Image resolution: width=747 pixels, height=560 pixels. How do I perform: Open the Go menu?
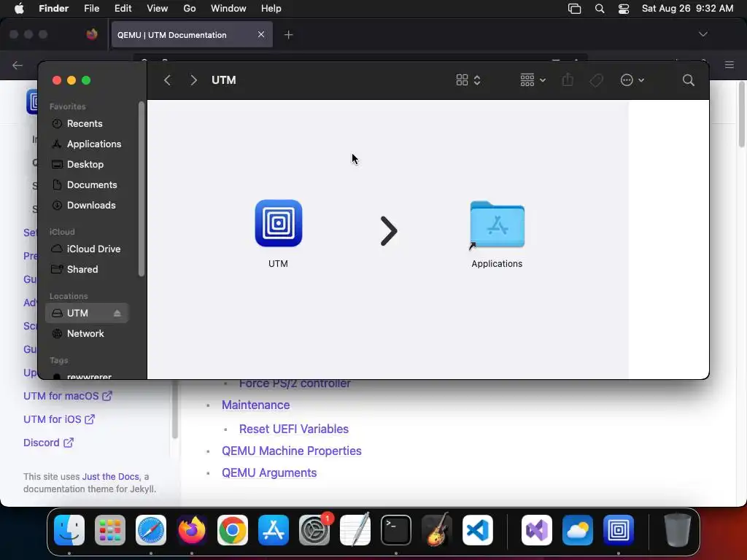coord(190,9)
